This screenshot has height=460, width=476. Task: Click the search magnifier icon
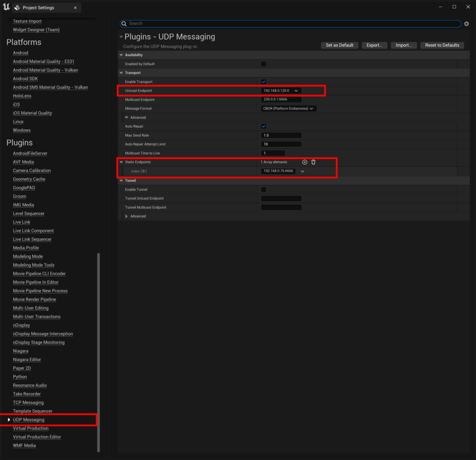124,24
